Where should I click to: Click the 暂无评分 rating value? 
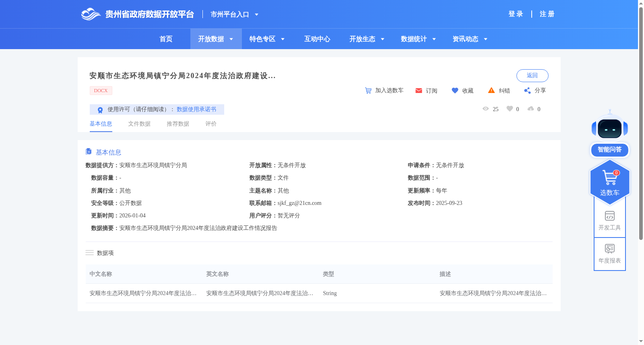(x=289, y=216)
